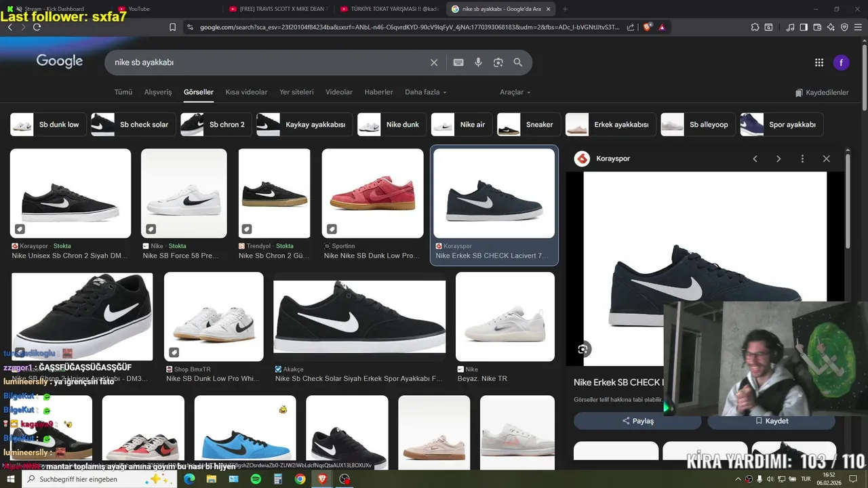Start voice search with the microphone icon
Screen dimensions: 868x488
[478, 62]
